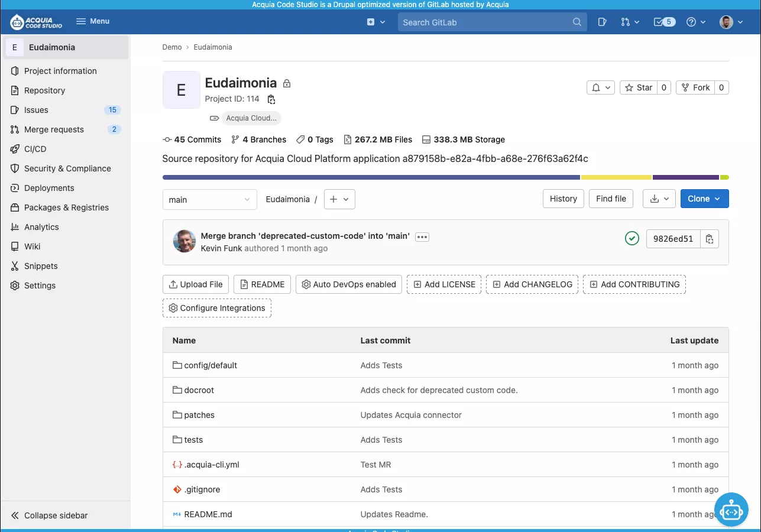Copy the project ID to clipboard
761x532 pixels.
[x=271, y=99]
